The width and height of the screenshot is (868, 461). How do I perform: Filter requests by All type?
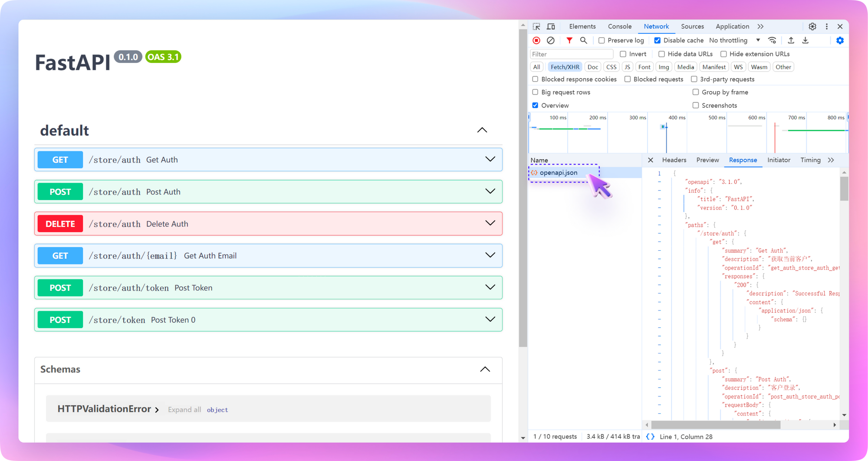pos(537,67)
